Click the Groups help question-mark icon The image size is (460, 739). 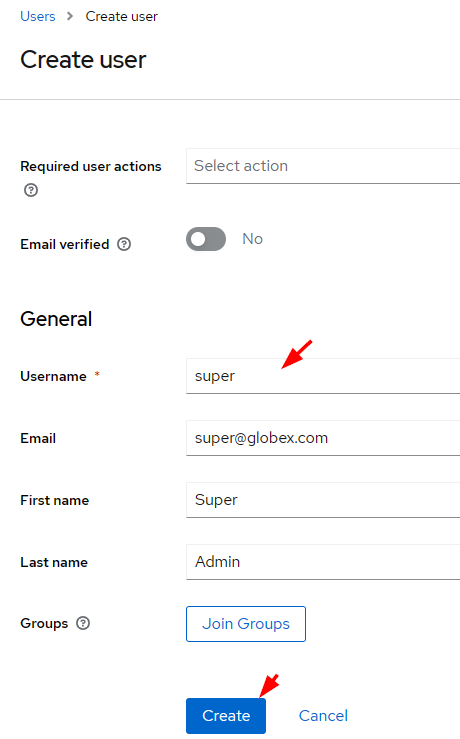[83, 623]
